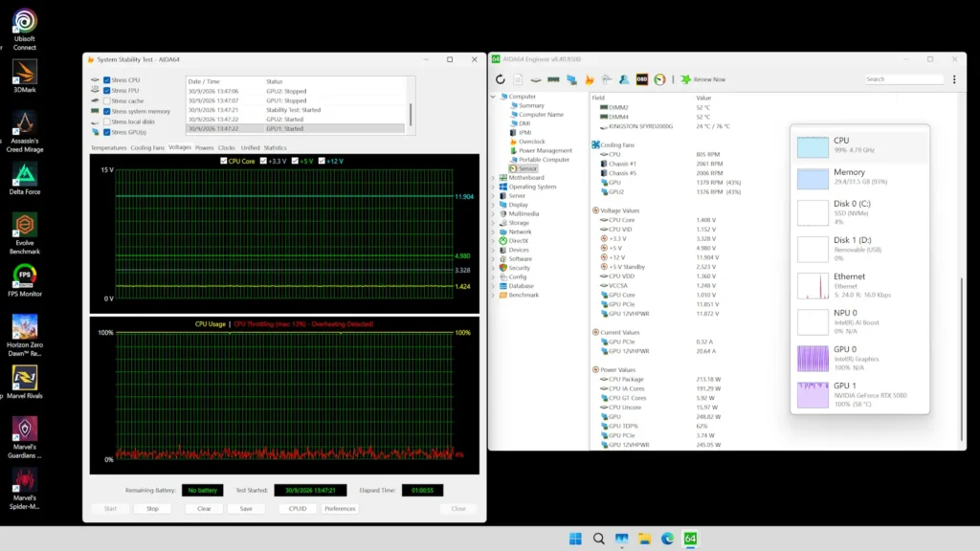Select the Delta Force desktop icon

(24, 179)
